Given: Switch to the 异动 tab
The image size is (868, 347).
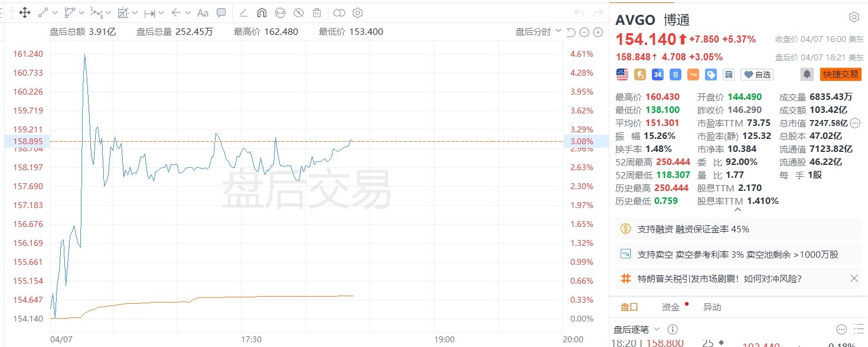Looking at the screenshot, I should (x=712, y=307).
